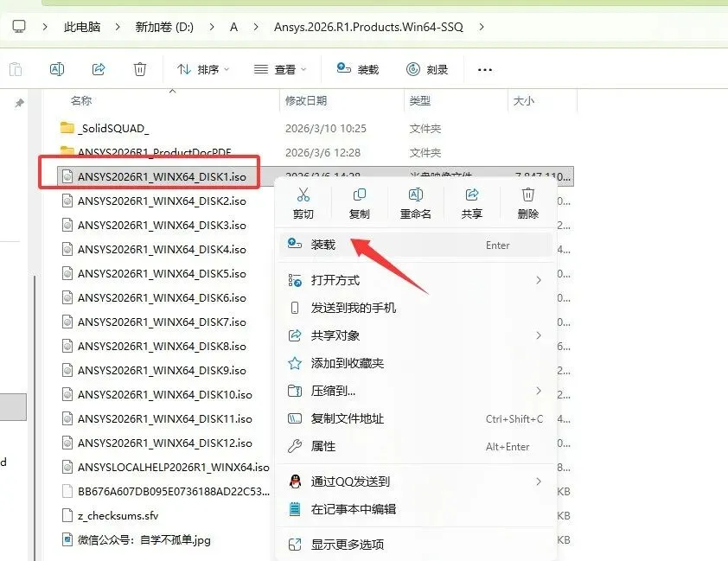This screenshot has height=561, width=728.
Task: Sort by the 类型 column header
Action: (x=419, y=100)
